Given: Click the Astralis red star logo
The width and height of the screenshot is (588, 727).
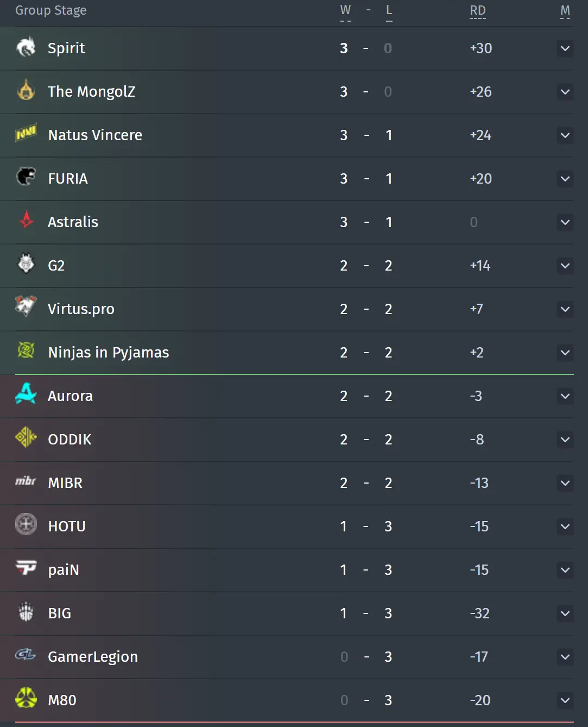Looking at the screenshot, I should tap(26, 220).
